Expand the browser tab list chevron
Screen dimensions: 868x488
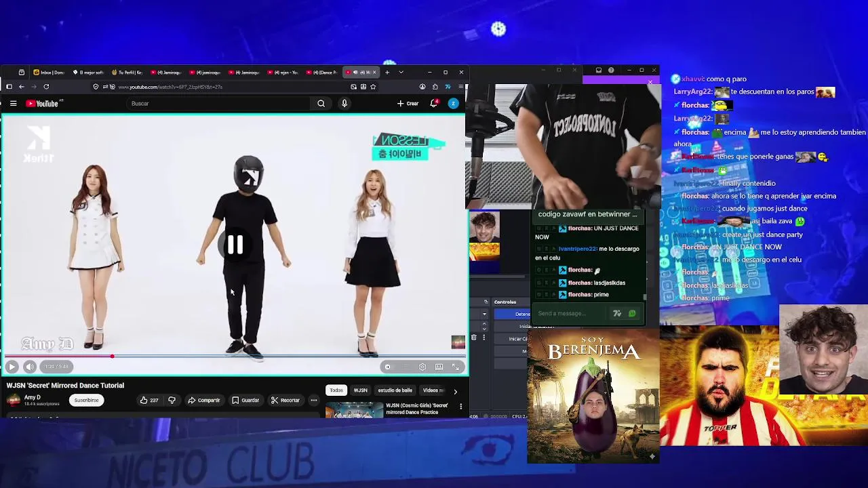point(401,72)
